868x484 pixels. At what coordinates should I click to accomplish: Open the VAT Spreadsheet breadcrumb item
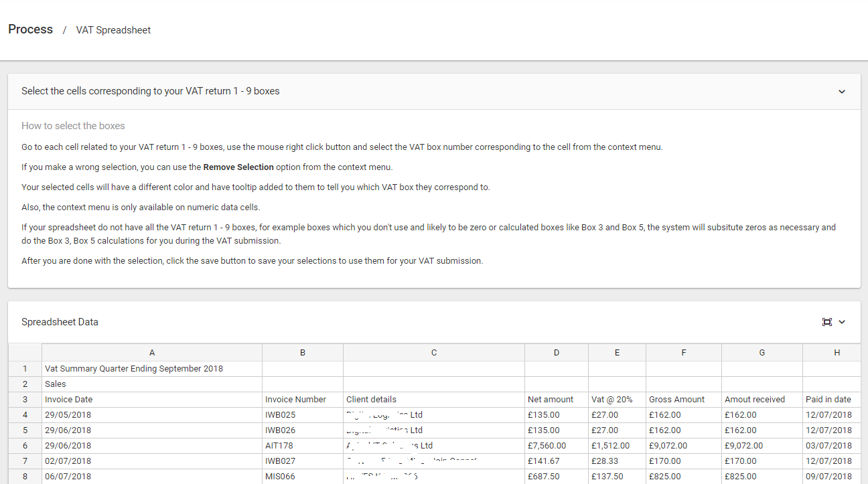pyautogui.click(x=113, y=30)
